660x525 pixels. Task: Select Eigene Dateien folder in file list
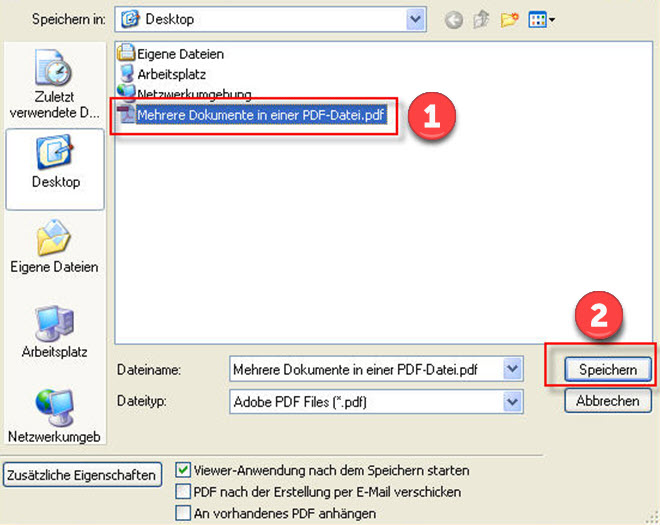(170, 53)
